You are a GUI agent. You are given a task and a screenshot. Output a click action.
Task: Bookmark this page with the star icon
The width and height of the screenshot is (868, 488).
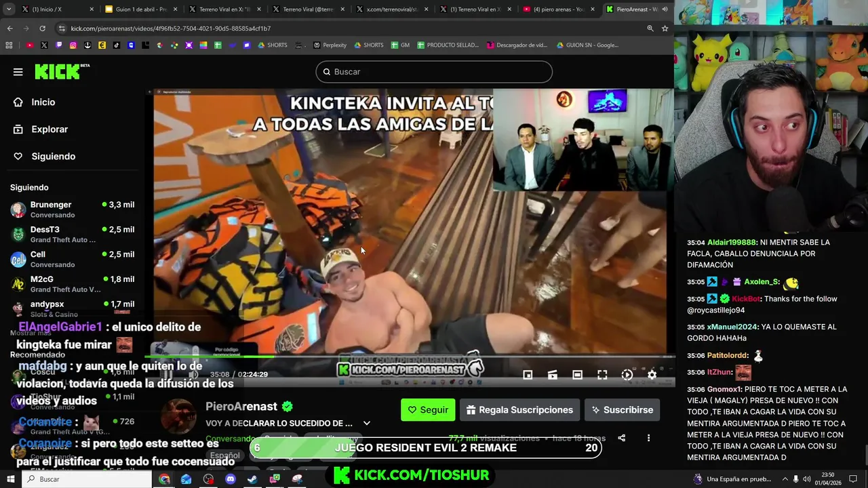(665, 28)
